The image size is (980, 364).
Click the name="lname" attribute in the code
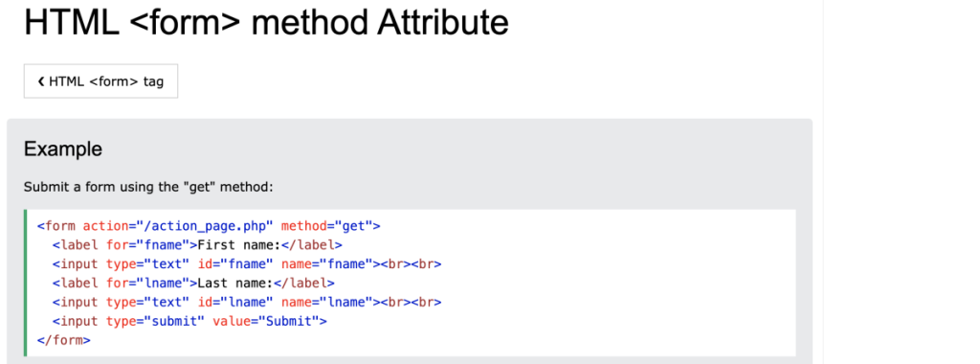click(327, 302)
